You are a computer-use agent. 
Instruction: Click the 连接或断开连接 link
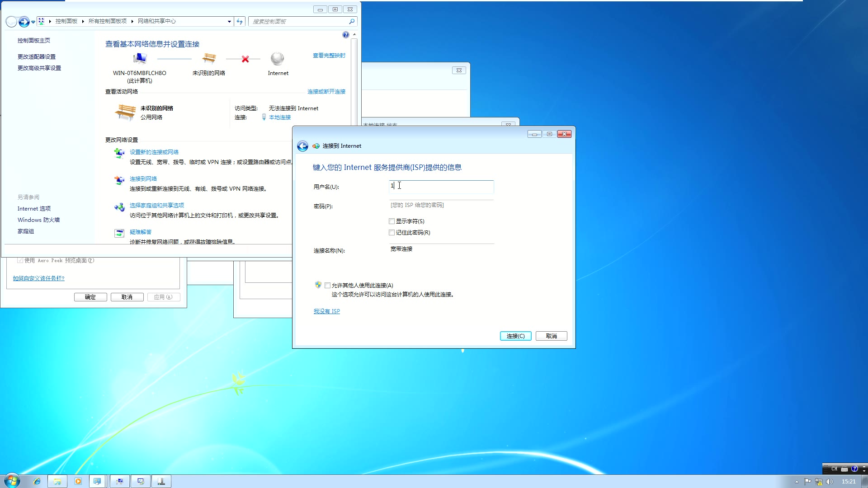pyautogui.click(x=326, y=92)
